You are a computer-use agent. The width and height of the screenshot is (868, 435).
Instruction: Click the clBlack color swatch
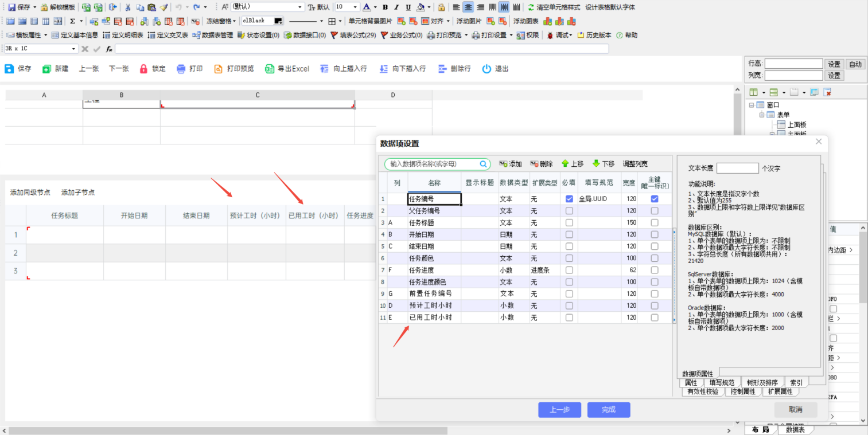pyautogui.click(x=278, y=21)
